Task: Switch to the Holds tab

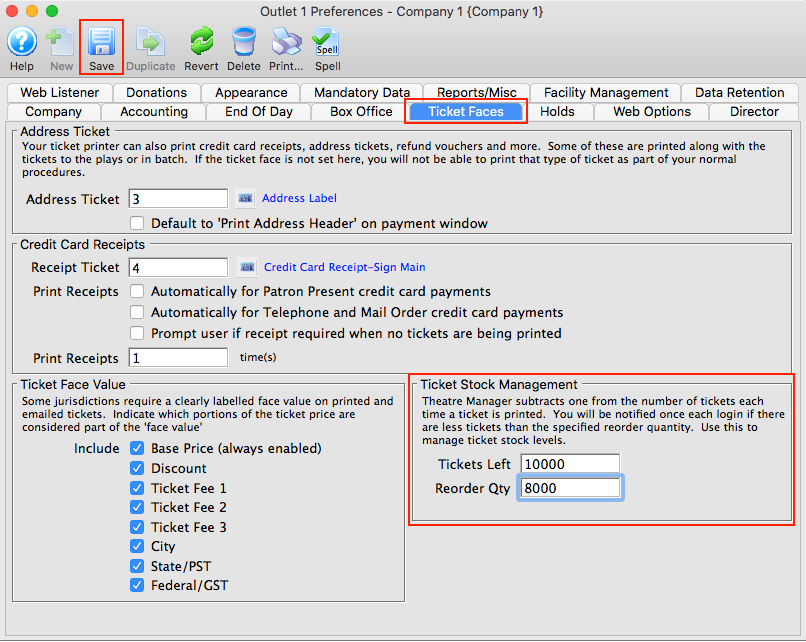Action: tap(557, 112)
